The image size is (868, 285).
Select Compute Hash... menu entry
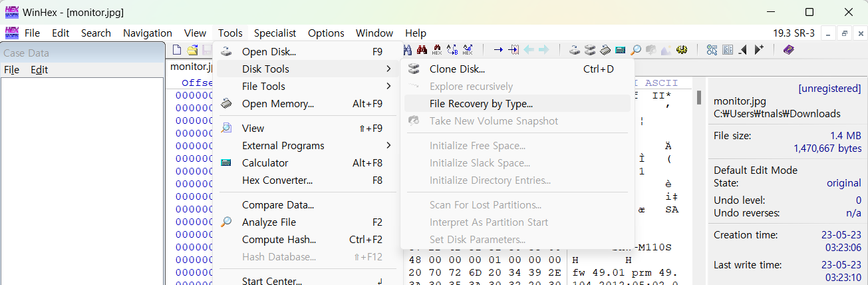coord(307,240)
